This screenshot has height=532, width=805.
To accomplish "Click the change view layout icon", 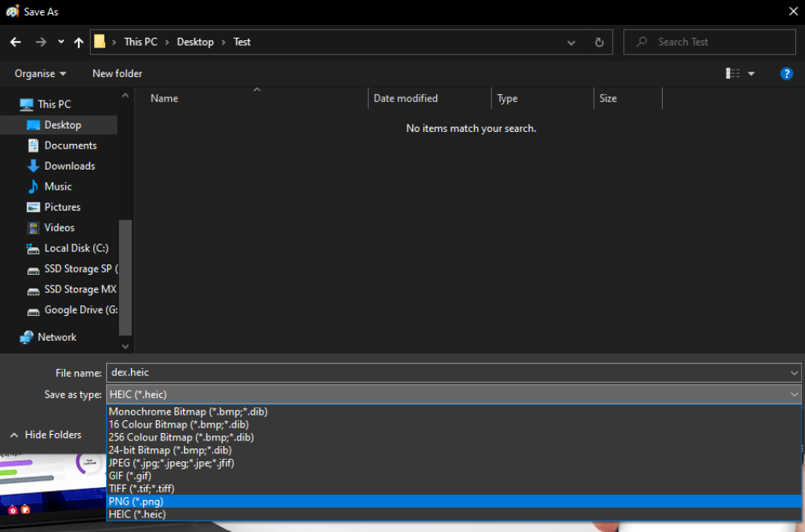I will [733, 73].
